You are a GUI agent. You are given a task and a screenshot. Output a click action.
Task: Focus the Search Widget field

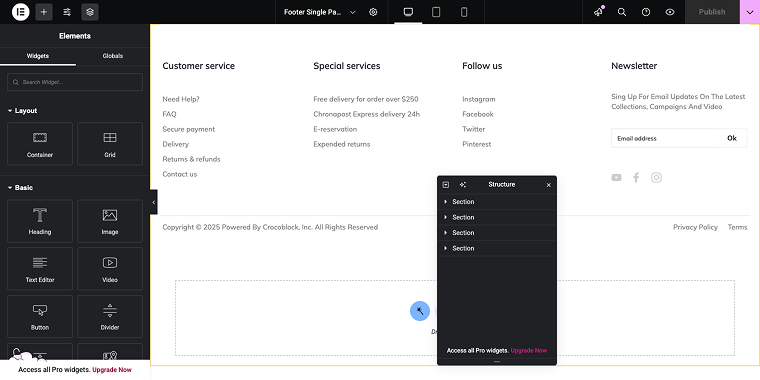(x=75, y=82)
